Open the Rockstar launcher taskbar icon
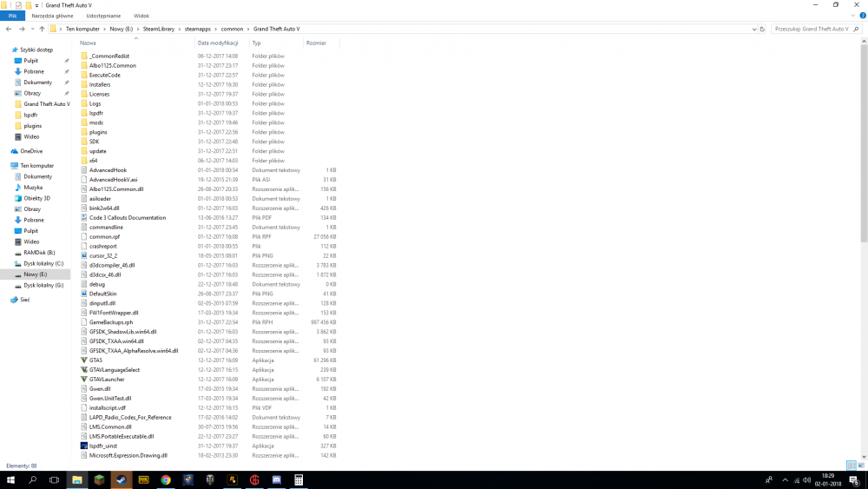 [x=232, y=480]
